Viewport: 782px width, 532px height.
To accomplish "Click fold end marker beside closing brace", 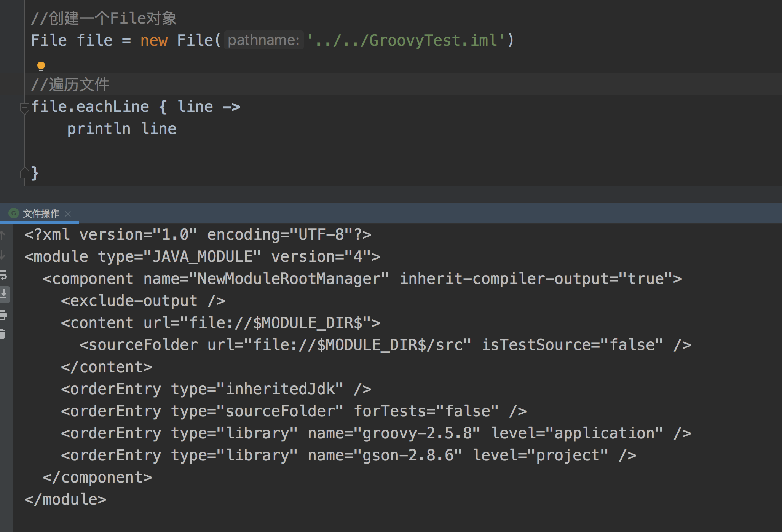I will (24, 174).
